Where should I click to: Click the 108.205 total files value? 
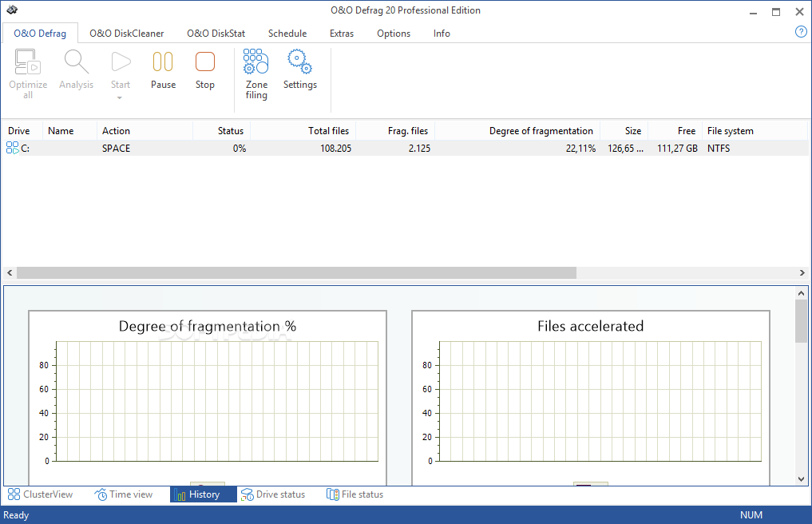point(335,149)
